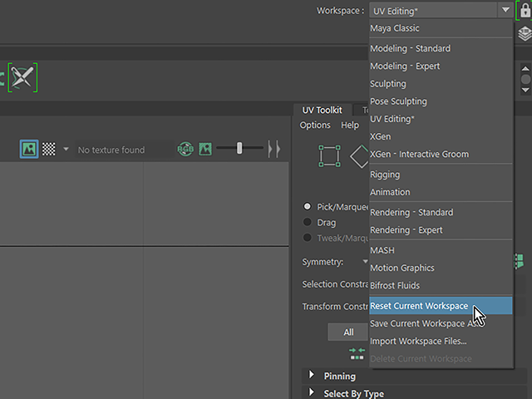Click the RGB channels icon
This screenshot has height=399, width=532.
185,149
